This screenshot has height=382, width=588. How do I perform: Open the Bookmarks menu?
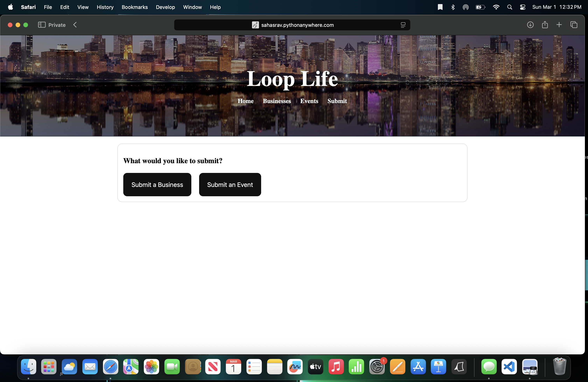pos(134,7)
